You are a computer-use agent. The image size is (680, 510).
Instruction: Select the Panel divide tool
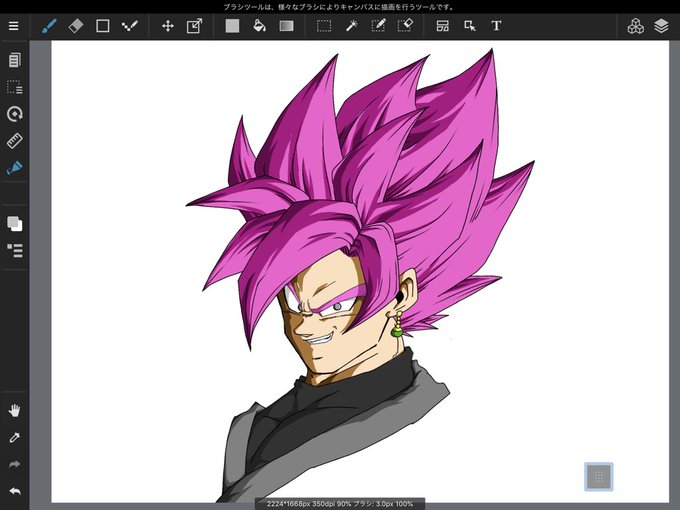tap(443, 26)
